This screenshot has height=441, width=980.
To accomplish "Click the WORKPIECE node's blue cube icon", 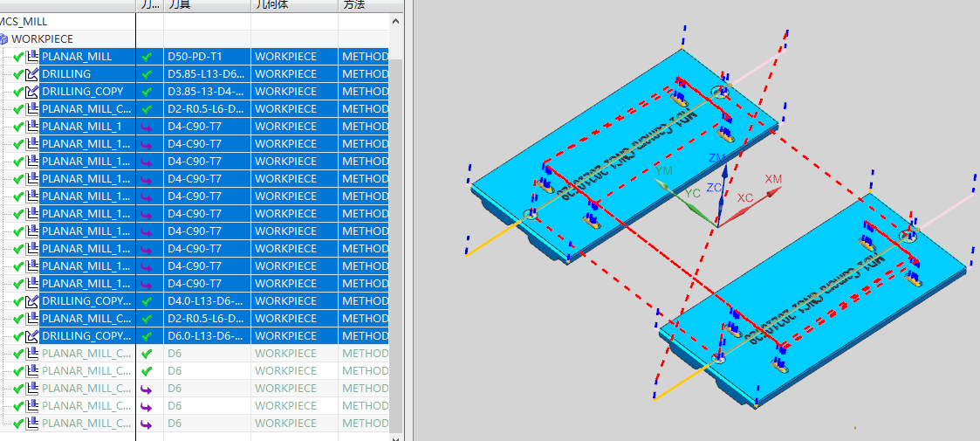I will (5, 38).
